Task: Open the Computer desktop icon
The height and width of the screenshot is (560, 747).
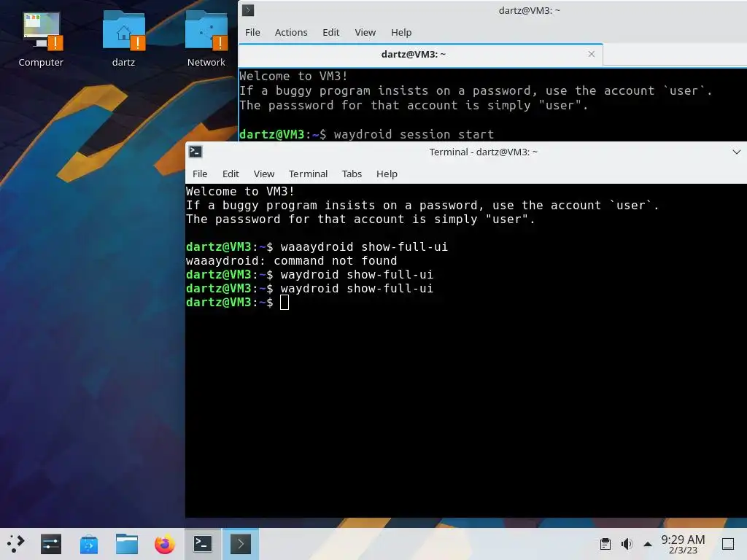Action: coord(41,39)
